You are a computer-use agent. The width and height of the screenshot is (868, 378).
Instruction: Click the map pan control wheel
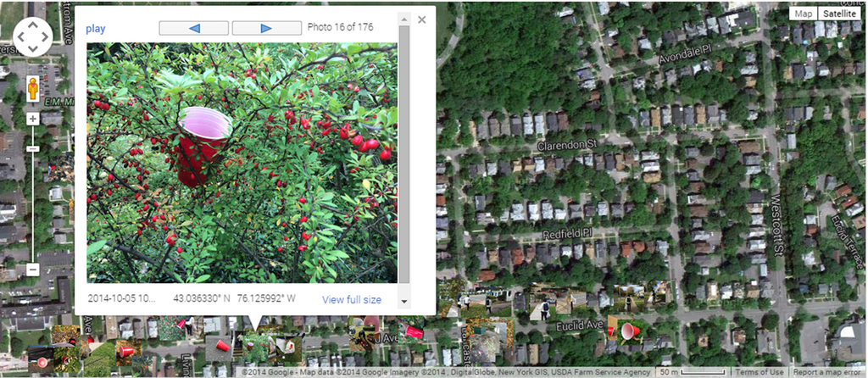point(33,37)
